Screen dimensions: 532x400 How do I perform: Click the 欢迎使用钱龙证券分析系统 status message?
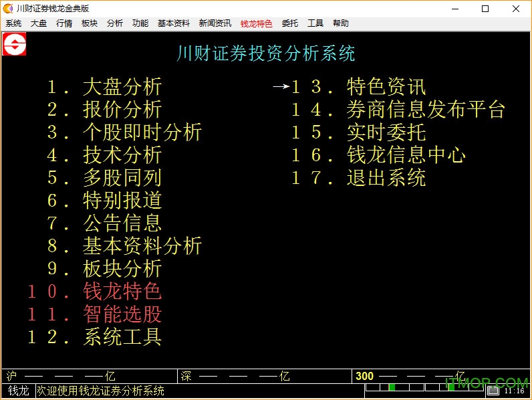tap(100, 391)
